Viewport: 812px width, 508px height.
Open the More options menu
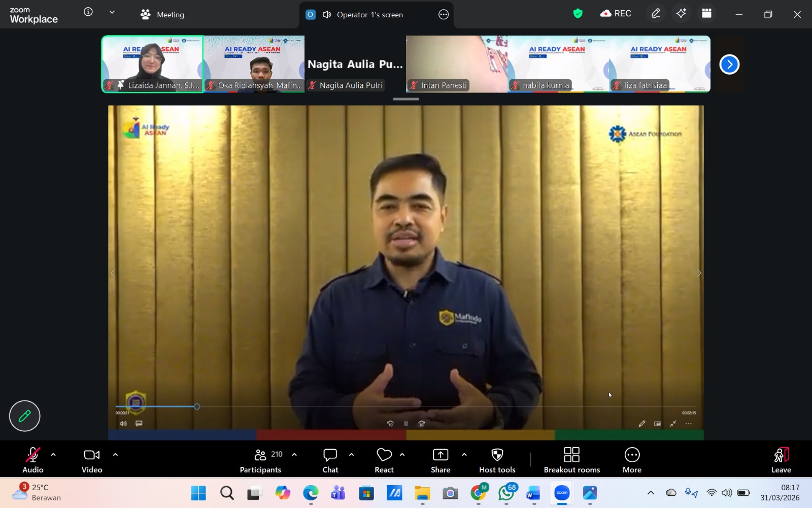(x=632, y=460)
